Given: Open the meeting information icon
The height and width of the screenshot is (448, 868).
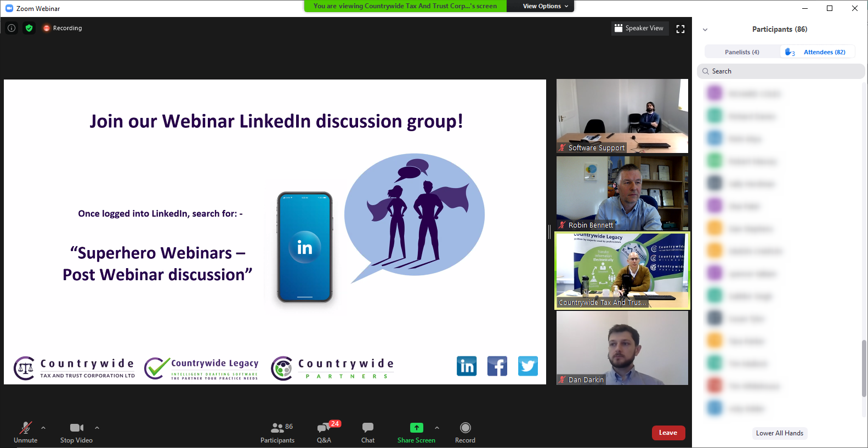Looking at the screenshot, I should pyautogui.click(x=12, y=28).
